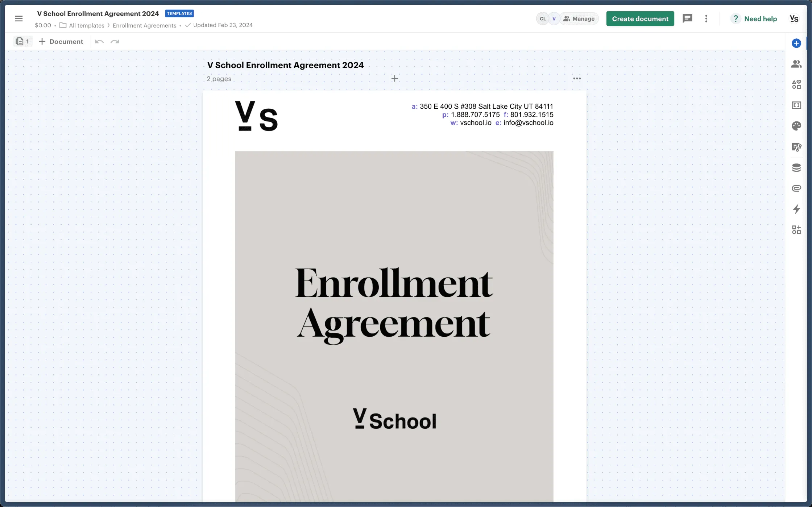This screenshot has width=812, height=507.
Task: Click the Manage recipients button
Action: 579,18
